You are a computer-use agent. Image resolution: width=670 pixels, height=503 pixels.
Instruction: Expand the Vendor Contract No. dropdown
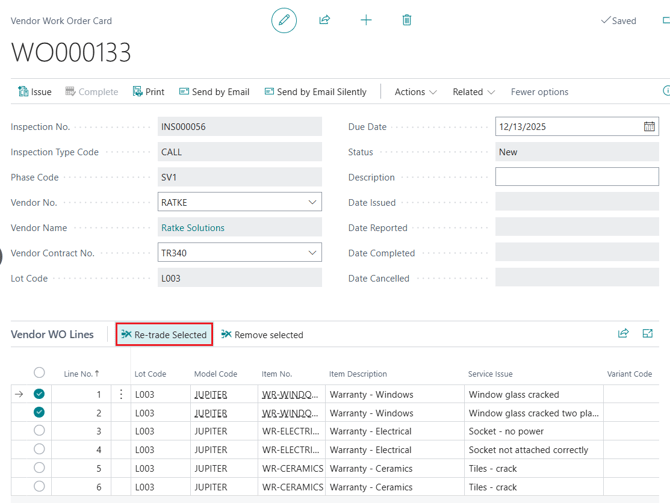tap(312, 253)
